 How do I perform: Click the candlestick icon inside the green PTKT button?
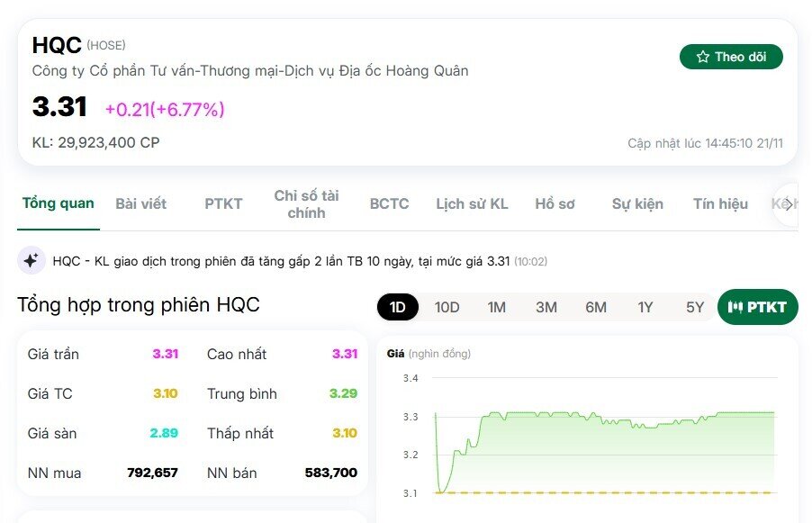pyautogui.click(x=736, y=306)
